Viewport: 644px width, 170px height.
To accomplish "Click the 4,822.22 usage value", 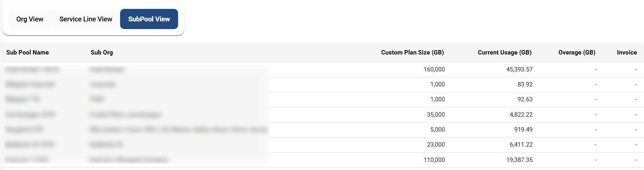I will (521, 115).
